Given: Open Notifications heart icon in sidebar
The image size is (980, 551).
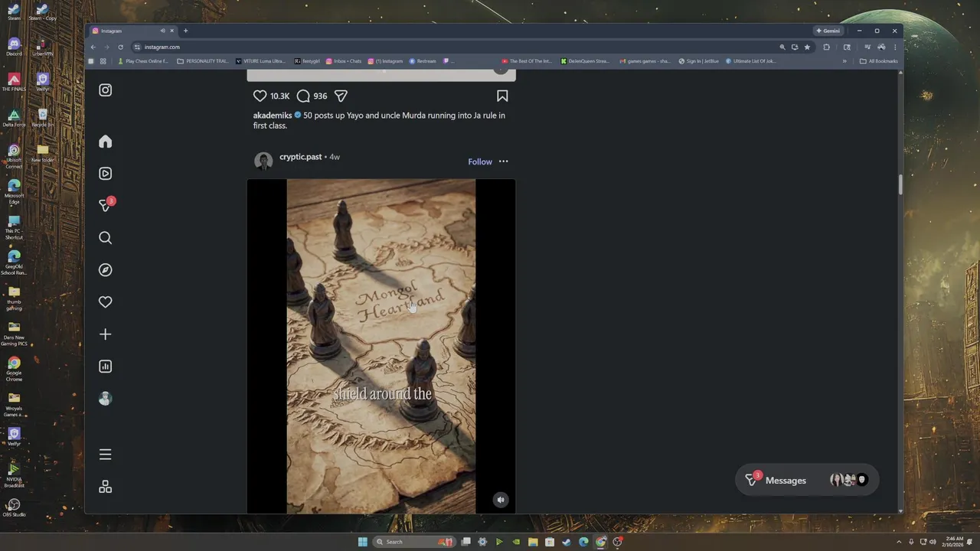Looking at the screenshot, I should (106, 302).
